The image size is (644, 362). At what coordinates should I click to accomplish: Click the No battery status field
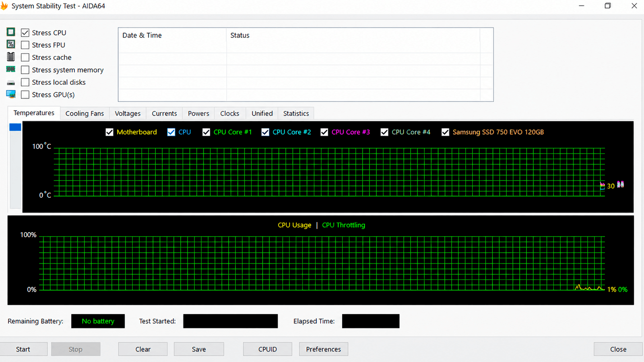coord(98,321)
